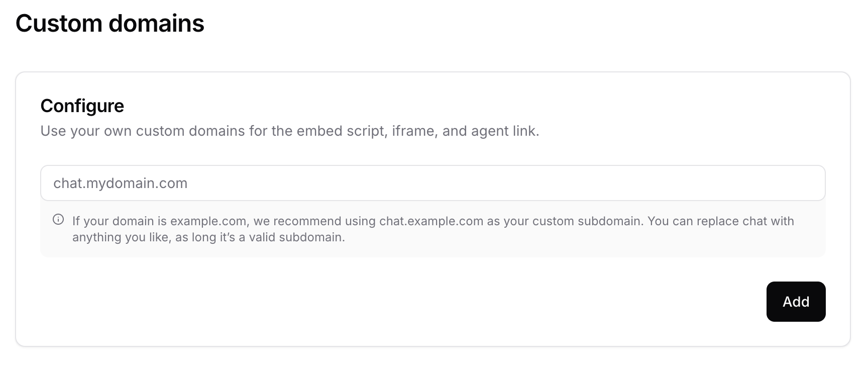The width and height of the screenshot is (868, 368).
Task: Click the placeholder text chat.mydomain.com
Action: coord(121,183)
